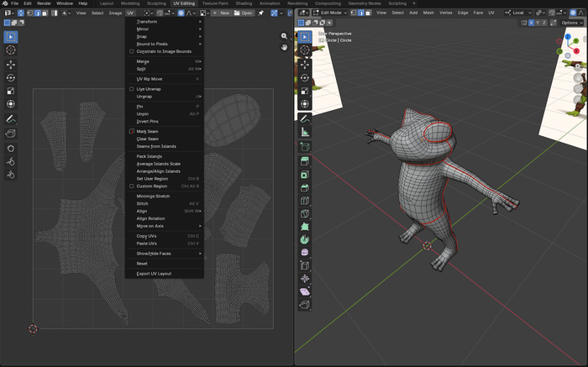The width and height of the screenshot is (588, 367).
Task: Switch to the Texture Paint workspace tab
Action: pyautogui.click(x=216, y=3)
